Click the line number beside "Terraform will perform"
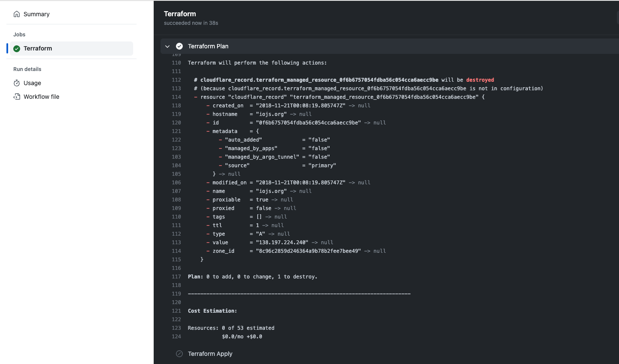The height and width of the screenshot is (364, 619). [x=176, y=63]
